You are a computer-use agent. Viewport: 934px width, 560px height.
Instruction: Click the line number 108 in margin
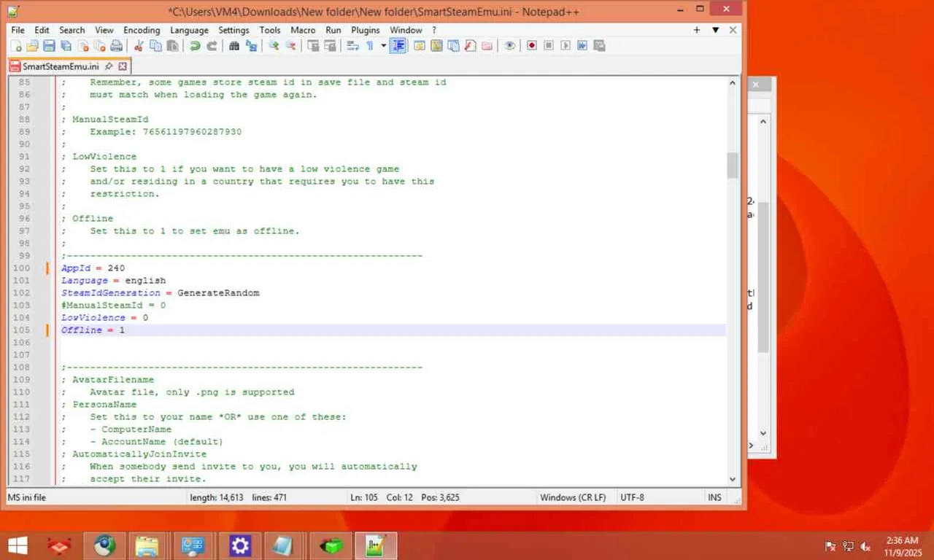coord(22,367)
